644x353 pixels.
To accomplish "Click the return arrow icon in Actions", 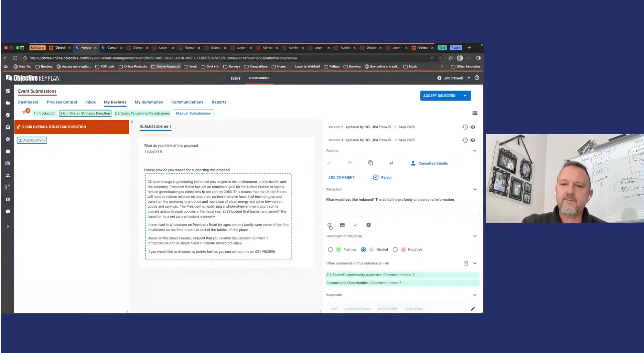I will click(x=391, y=163).
